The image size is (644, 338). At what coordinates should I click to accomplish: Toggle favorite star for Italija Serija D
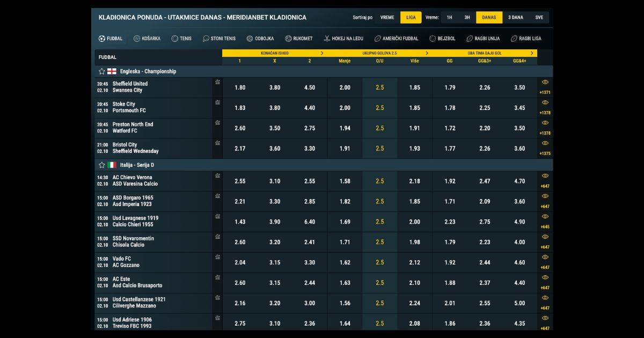(102, 165)
